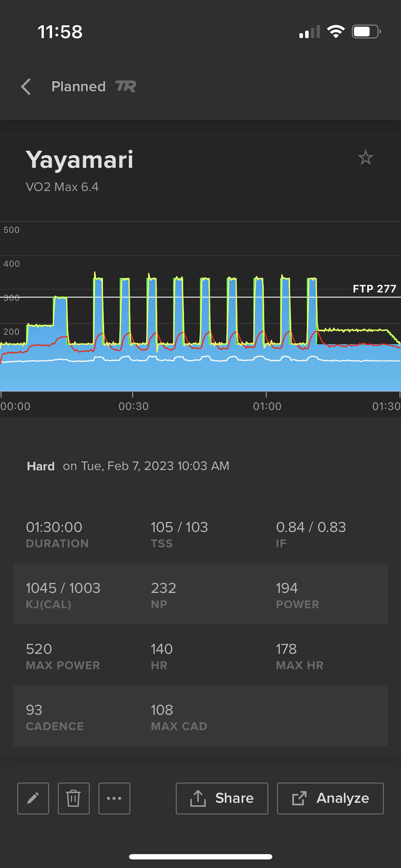Delete workout using trash icon
This screenshot has width=401, height=868.
tap(74, 799)
